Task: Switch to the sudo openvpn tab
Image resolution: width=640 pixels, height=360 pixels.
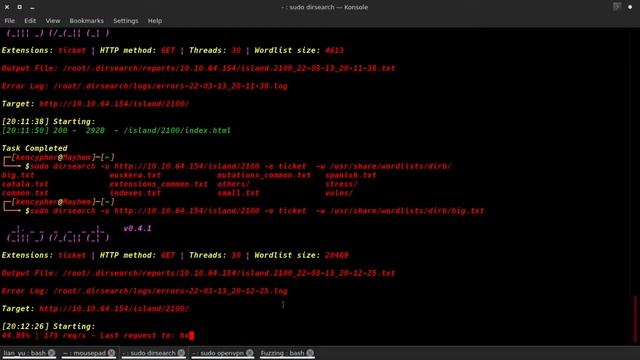Action: [218, 353]
